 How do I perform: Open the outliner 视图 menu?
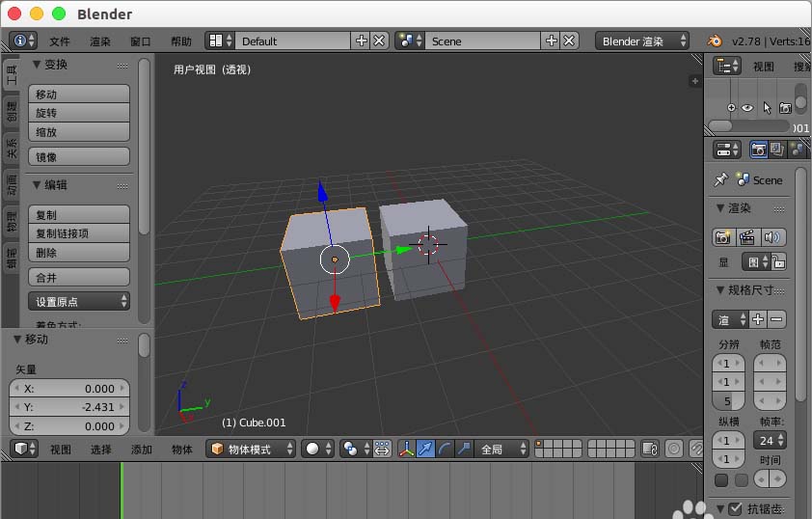pyautogui.click(x=764, y=67)
